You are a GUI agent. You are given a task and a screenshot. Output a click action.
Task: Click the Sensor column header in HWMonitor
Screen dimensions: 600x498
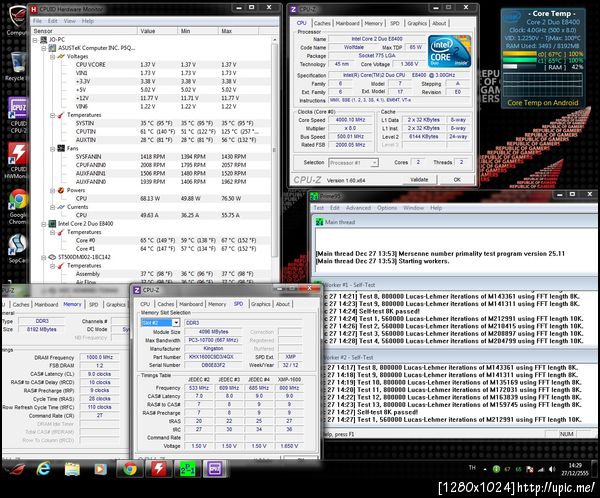(x=84, y=31)
